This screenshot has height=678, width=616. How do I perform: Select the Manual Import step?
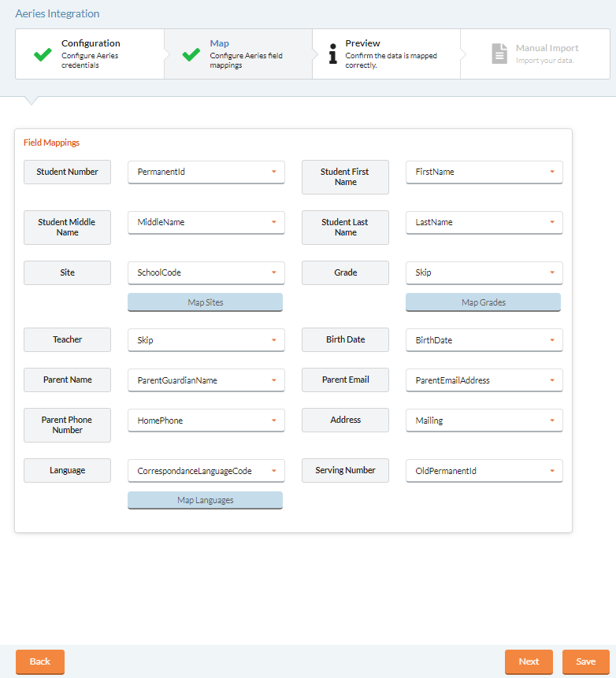tap(535, 54)
